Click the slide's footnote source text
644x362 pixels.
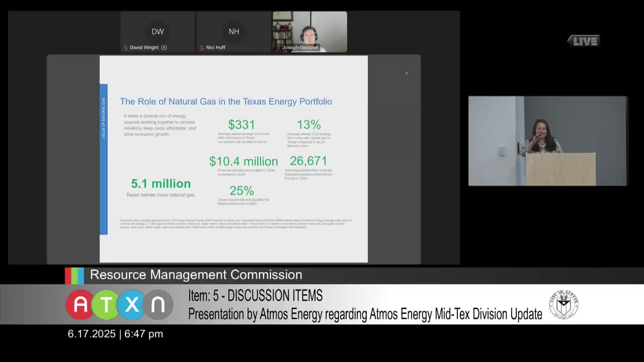236,224
